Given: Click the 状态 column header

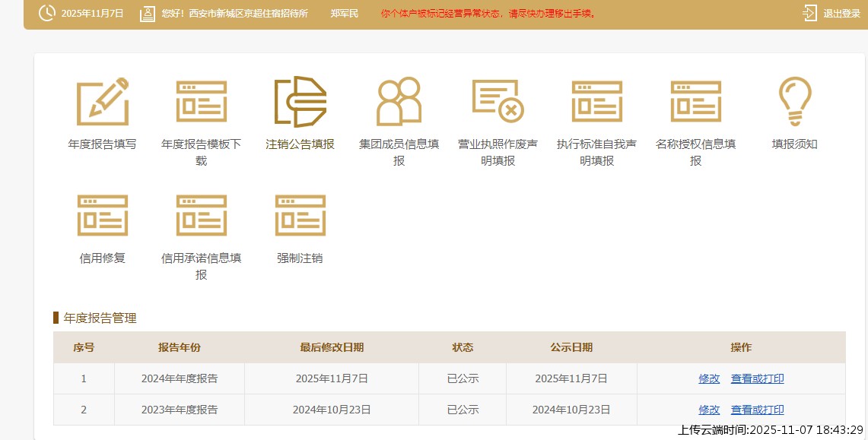Looking at the screenshot, I should (x=462, y=347).
